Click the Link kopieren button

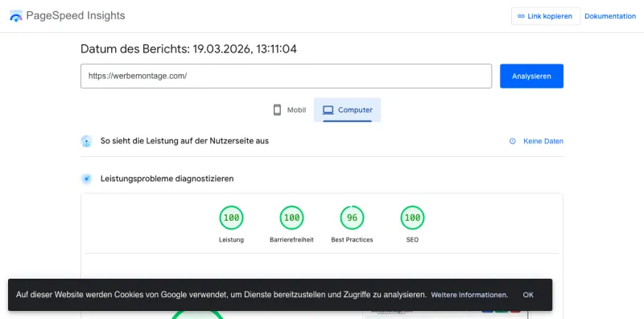tap(546, 16)
